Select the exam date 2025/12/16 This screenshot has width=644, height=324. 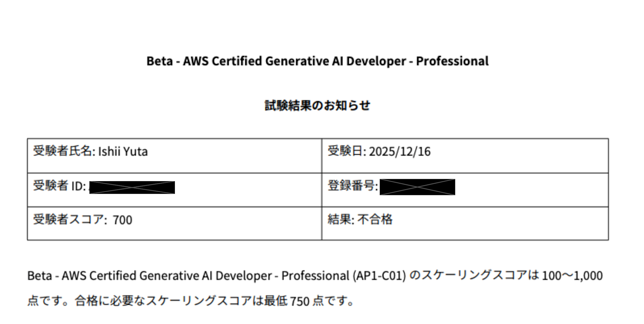[400, 152]
